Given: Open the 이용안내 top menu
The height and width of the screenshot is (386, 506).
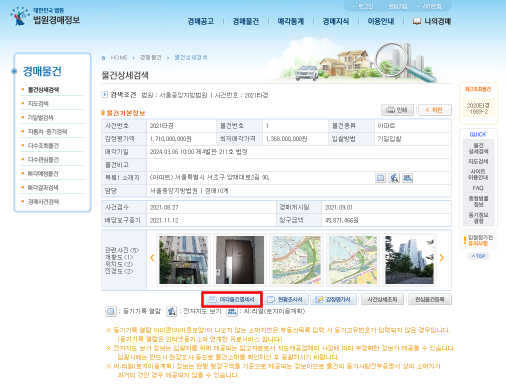Looking at the screenshot, I should click(x=381, y=22).
